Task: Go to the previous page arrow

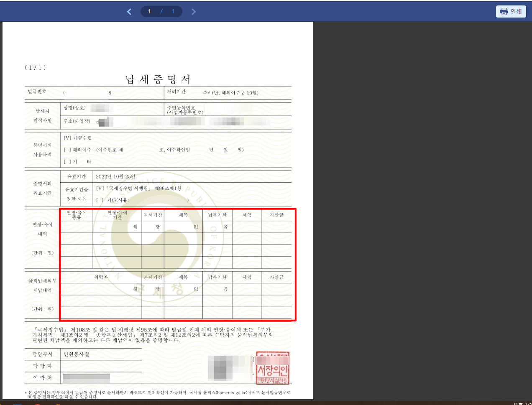Action: (129, 12)
